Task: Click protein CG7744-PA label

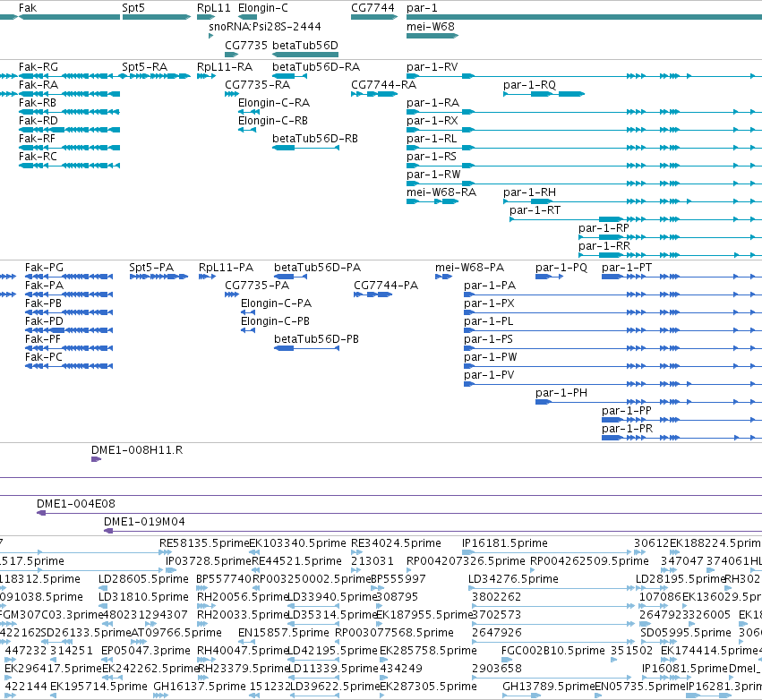Action: click(386, 286)
